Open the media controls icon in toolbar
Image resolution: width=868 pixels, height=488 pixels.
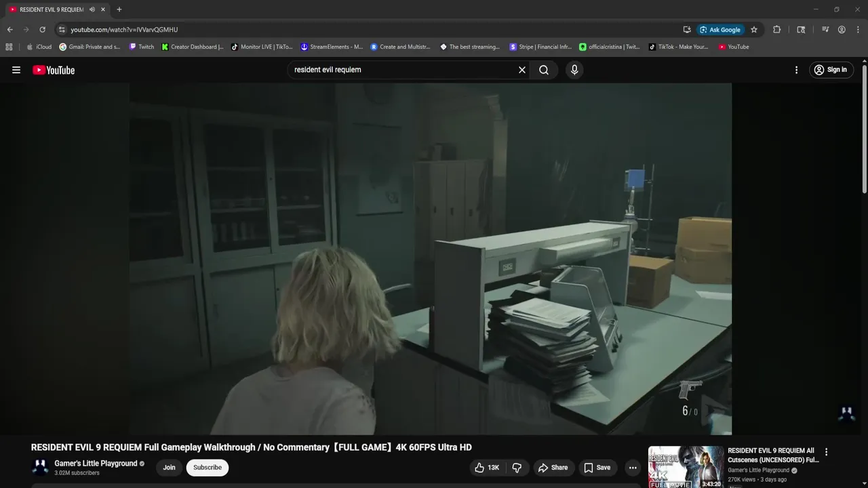825,30
